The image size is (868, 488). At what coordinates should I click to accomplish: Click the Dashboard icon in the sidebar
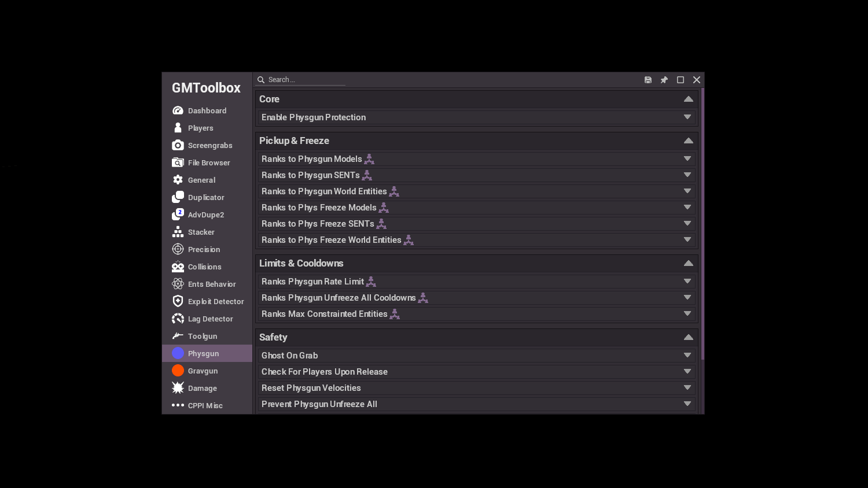178,110
